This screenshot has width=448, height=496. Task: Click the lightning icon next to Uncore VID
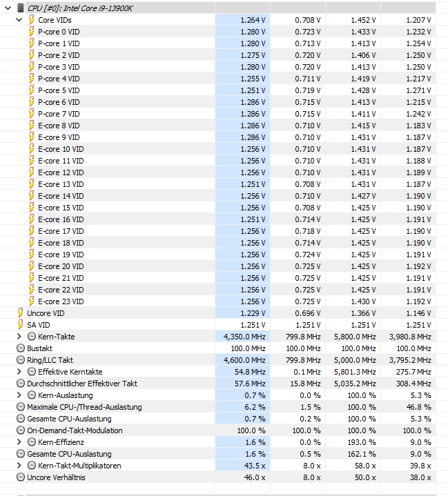pos(20,313)
